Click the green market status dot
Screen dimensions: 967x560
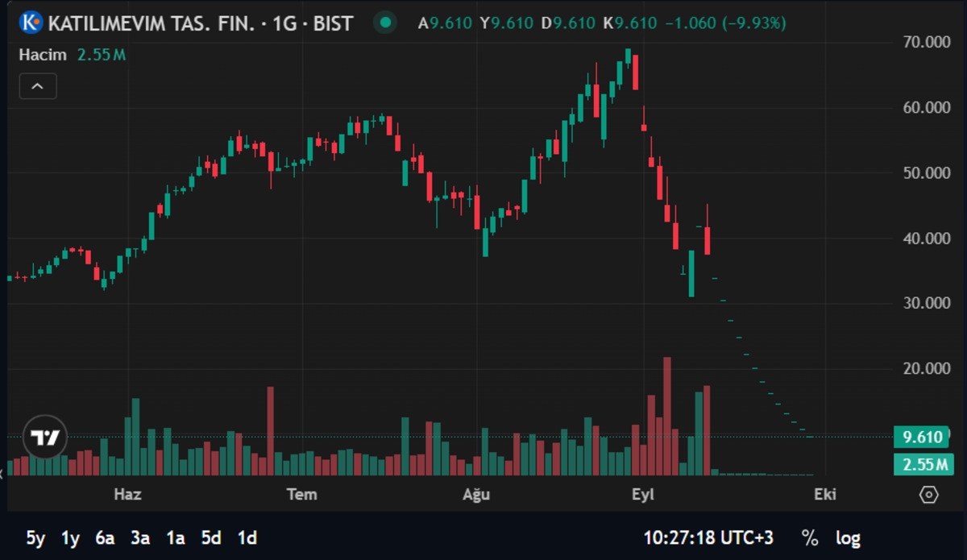[x=386, y=23]
